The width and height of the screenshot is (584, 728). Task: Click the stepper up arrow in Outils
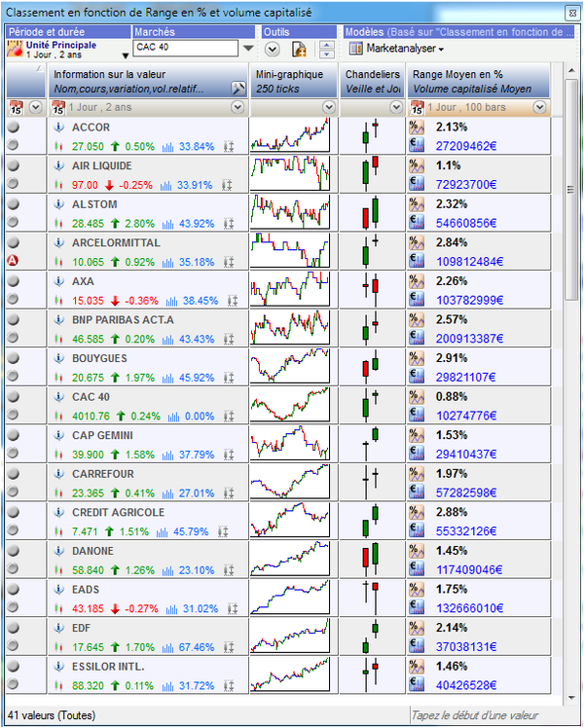click(327, 45)
